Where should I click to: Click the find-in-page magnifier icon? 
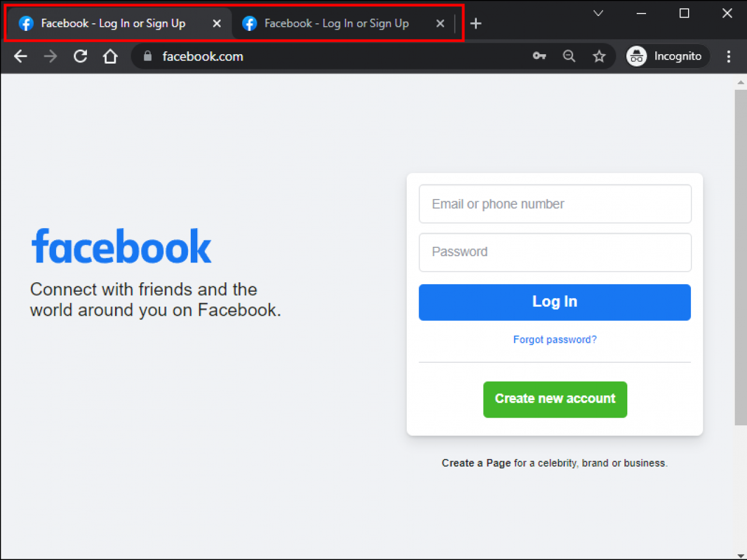tap(569, 56)
